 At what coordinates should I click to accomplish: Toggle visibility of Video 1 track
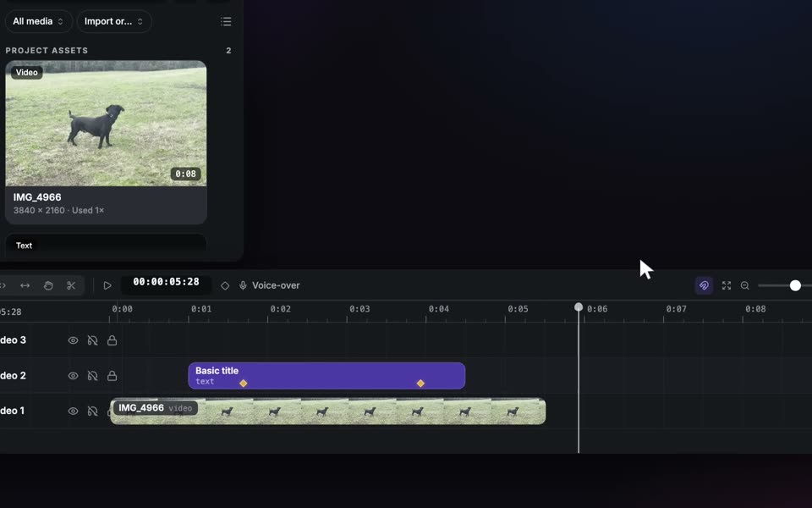73,411
